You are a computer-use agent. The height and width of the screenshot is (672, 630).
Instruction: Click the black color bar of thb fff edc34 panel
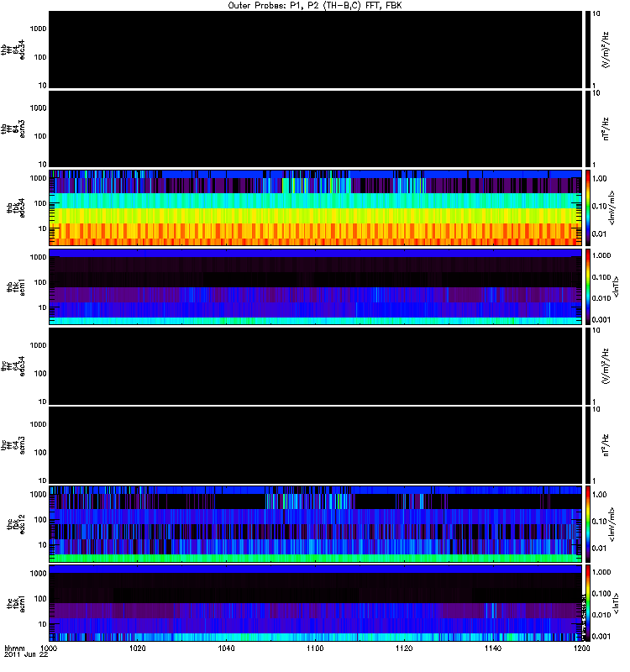click(x=588, y=50)
